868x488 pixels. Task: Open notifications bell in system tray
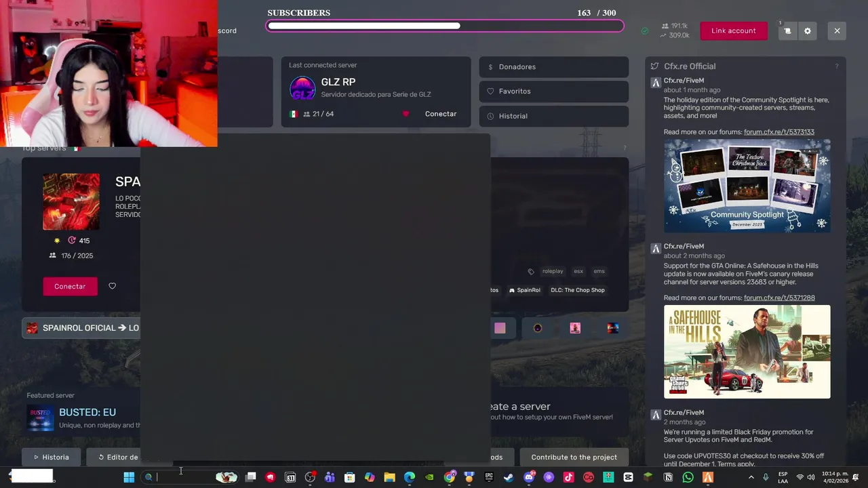pyautogui.click(x=856, y=477)
